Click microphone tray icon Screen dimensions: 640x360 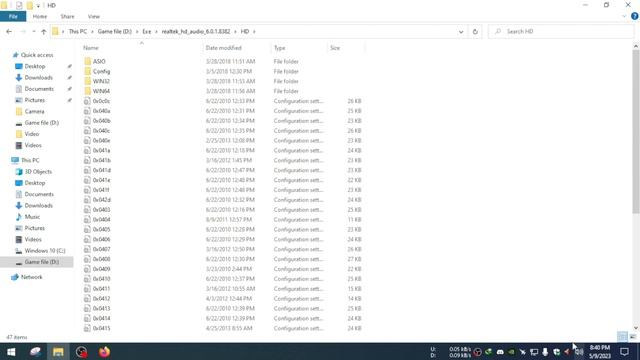pyautogui.click(x=545, y=352)
